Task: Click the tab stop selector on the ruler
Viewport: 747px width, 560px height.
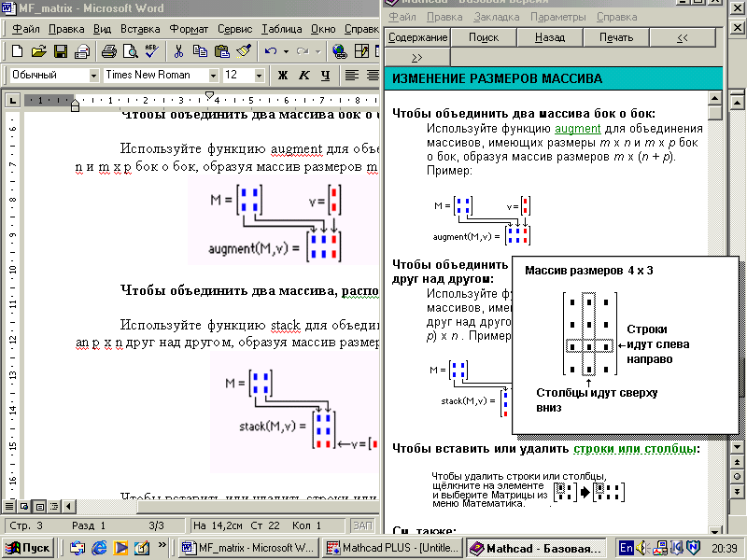Action: pos(12,100)
